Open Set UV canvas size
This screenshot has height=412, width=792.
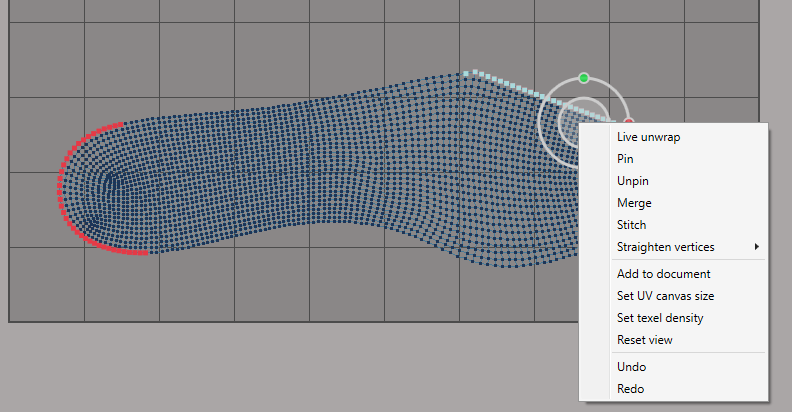click(x=665, y=296)
